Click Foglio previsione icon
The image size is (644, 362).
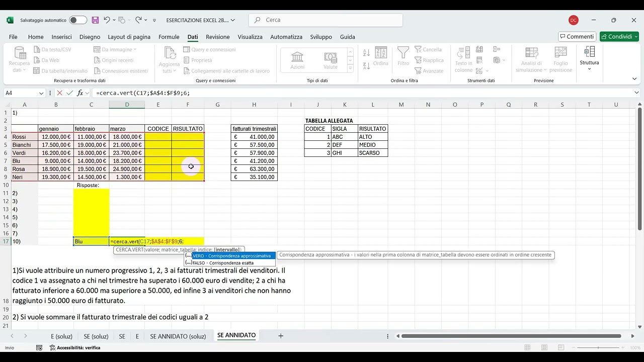561,59
